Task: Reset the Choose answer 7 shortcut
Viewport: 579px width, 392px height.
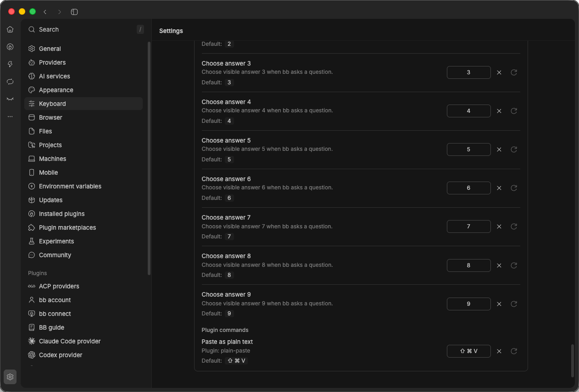Action: point(514,226)
